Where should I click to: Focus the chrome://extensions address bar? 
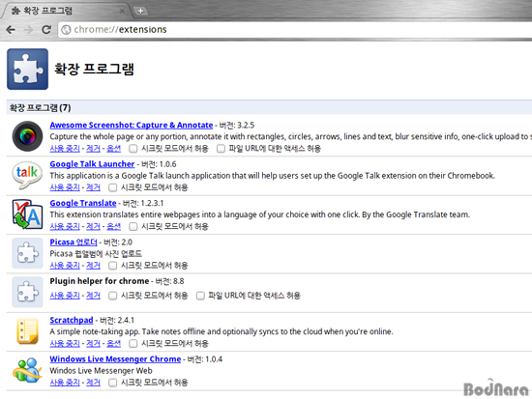(294, 30)
